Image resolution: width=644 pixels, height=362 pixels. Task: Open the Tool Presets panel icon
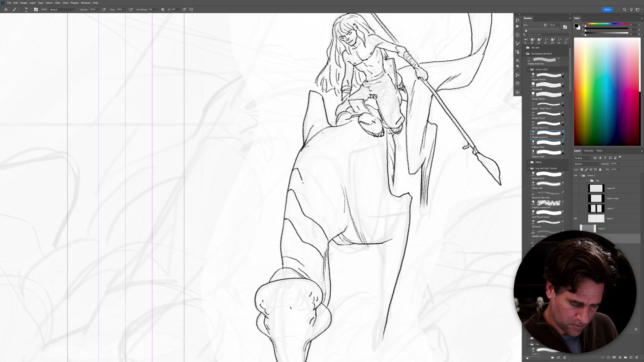[x=518, y=75]
